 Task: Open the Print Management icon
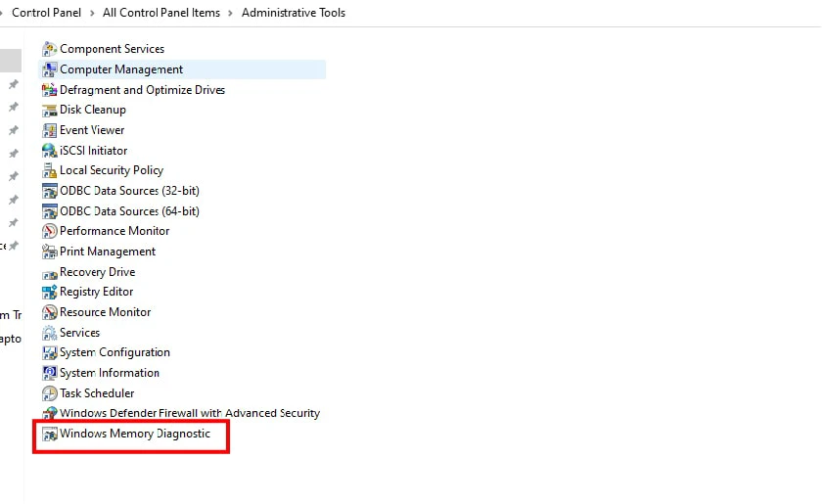[x=49, y=252]
